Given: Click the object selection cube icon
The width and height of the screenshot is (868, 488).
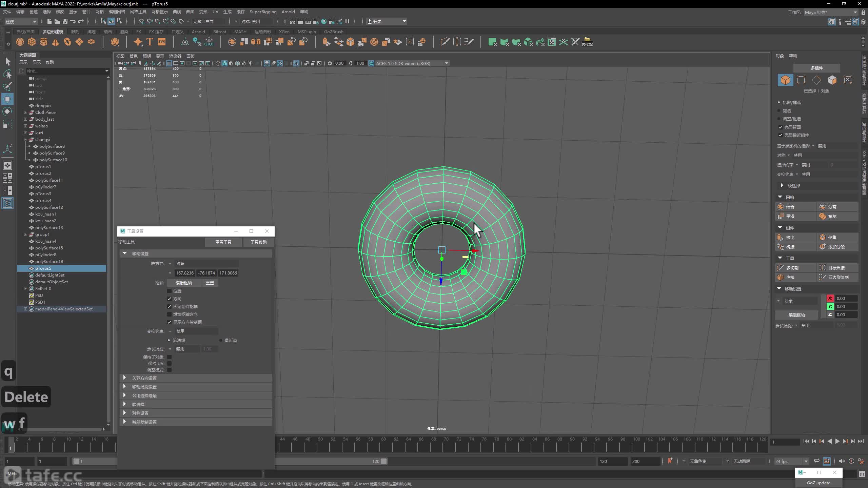Looking at the screenshot, I should tap(785, 80).
